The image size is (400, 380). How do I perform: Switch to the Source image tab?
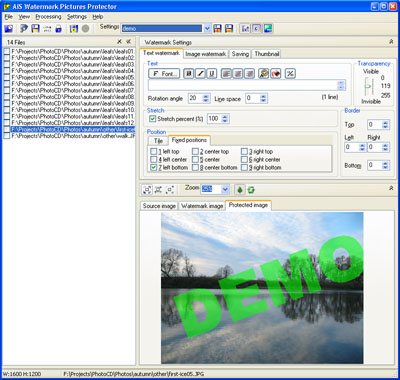point(159,206)
